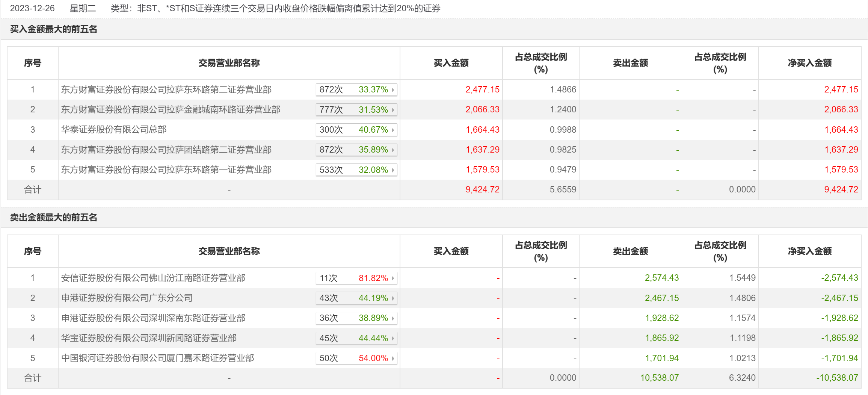868x395 pixels.
Task: Click net buy amount 1,664.43 in 净买入金额 column
Action: coord(841,130)
